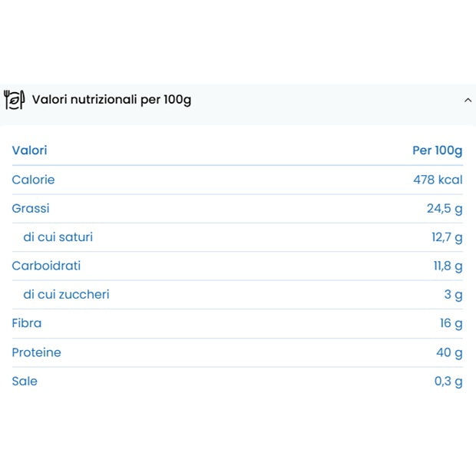Select the Proteine row label

pyautogui.click(x=36, y=352)
